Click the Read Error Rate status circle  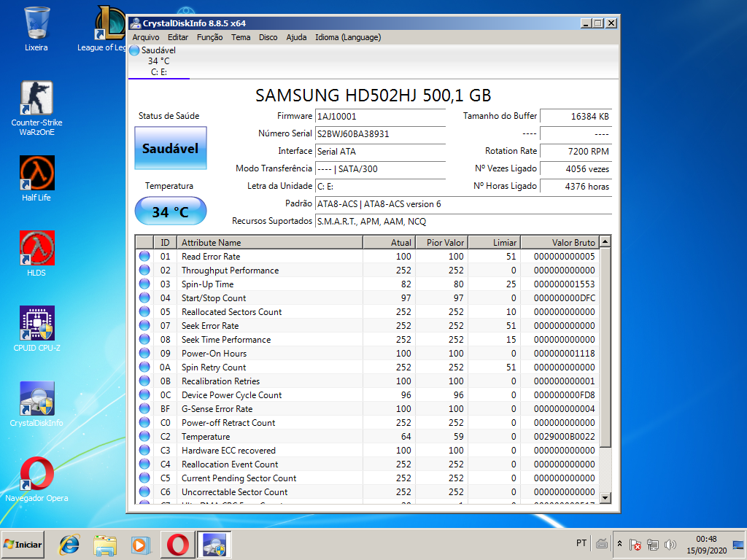(x=144, y=256)
